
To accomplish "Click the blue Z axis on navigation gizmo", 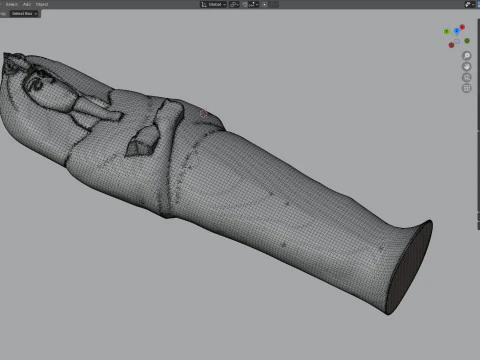I will click(x=457, y=31).
